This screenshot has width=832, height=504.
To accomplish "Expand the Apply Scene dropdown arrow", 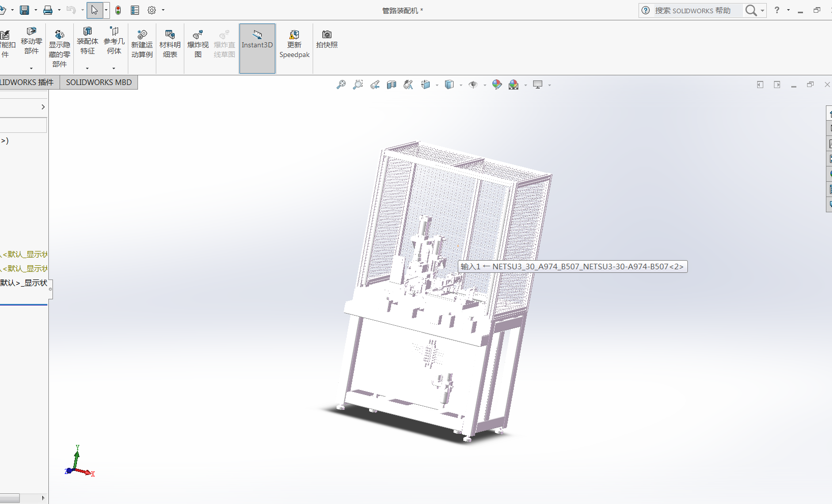I will pos(525,85).
